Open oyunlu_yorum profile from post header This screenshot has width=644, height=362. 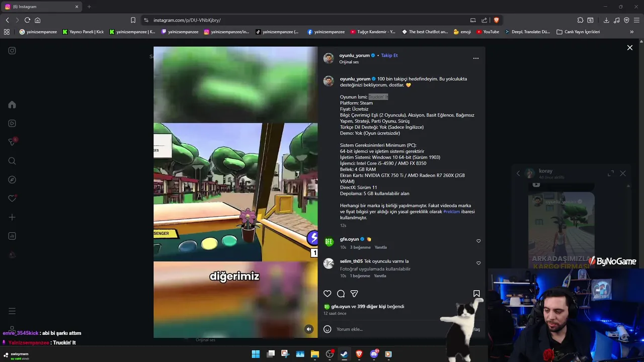click(x=354, y=55)
